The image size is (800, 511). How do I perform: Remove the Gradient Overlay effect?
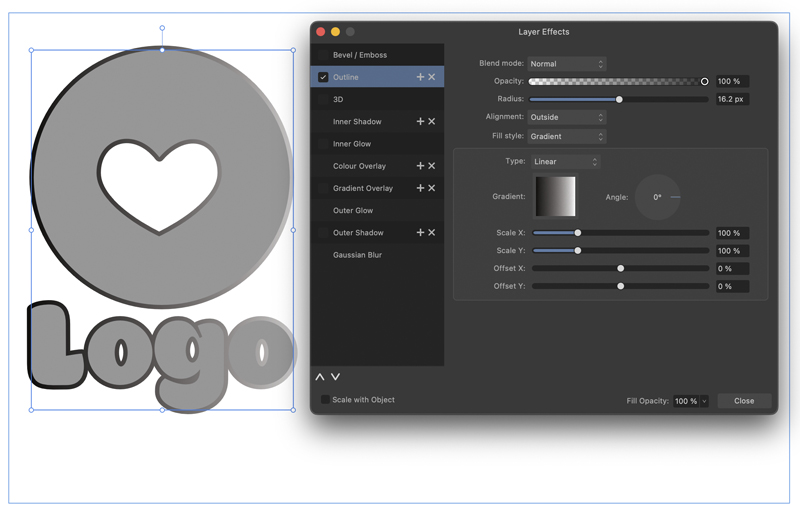pyautogui.click(x=432, y=188)
